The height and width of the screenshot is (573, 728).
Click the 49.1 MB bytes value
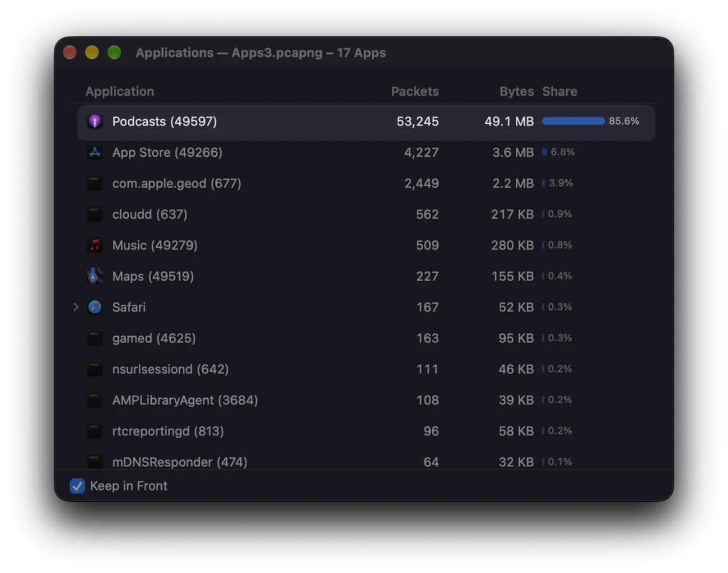pos(509,122)
